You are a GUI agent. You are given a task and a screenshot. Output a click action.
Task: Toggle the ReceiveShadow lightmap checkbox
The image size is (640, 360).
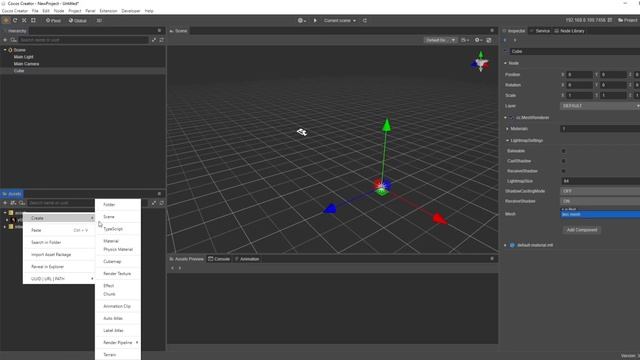coord(564,171)
